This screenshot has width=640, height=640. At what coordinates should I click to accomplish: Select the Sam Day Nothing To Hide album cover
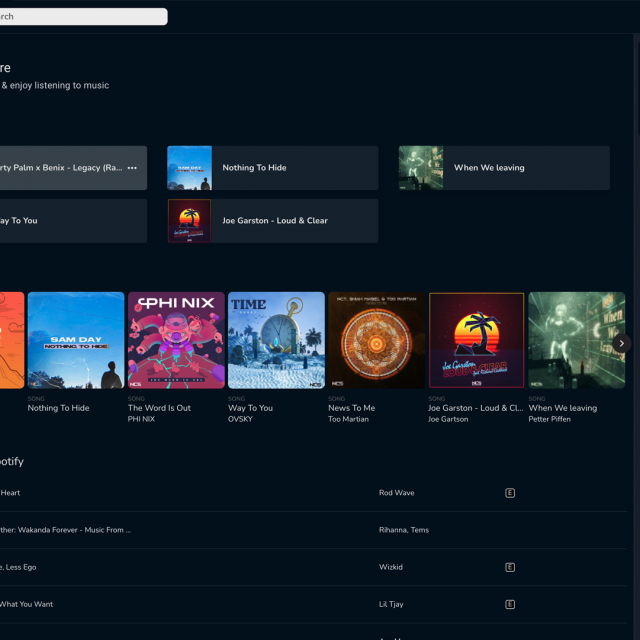[76, 340]
